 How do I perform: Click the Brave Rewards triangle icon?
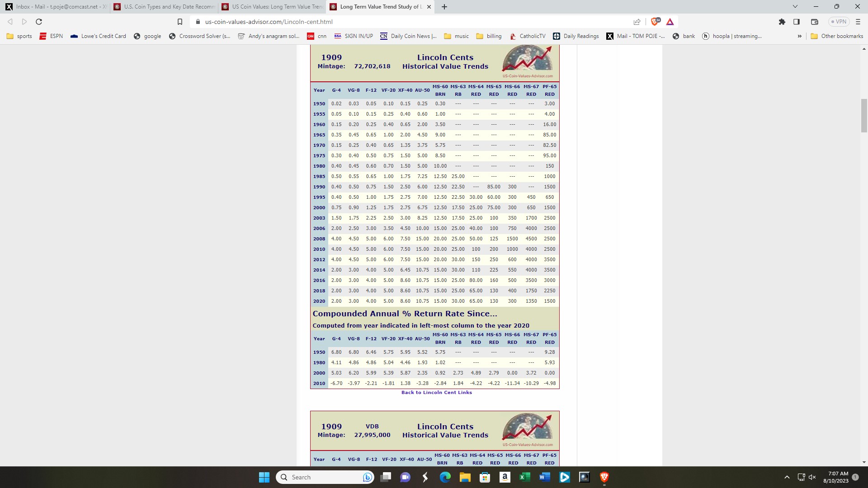coord(670,22)
